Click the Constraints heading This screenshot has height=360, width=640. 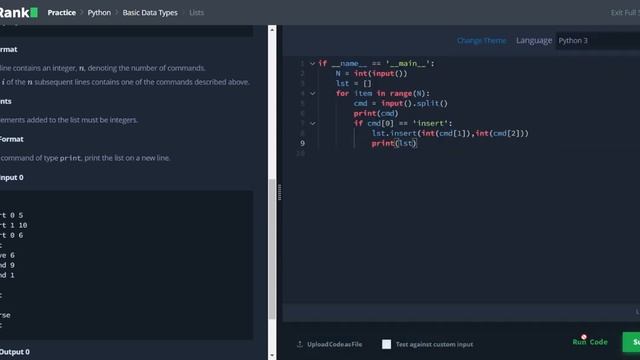6,101
